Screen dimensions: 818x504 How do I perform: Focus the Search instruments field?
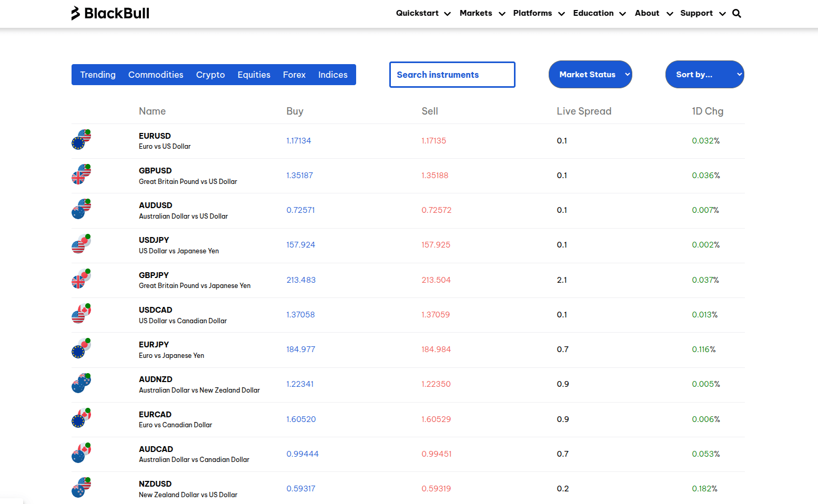coord(452,75)
